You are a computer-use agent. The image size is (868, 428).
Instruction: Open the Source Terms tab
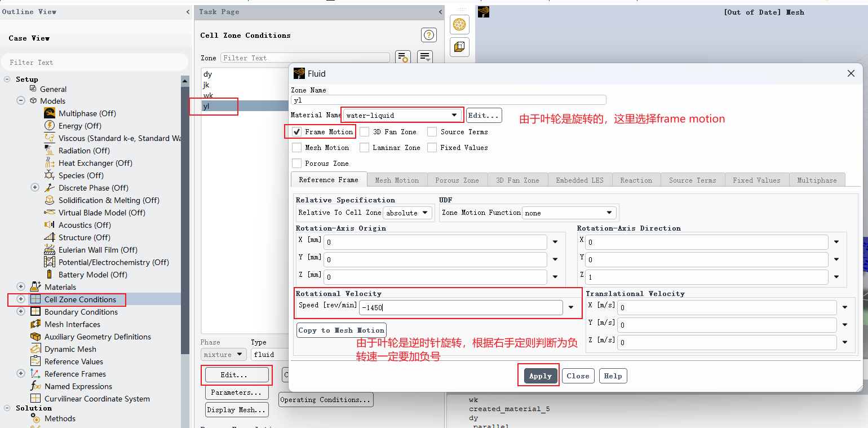click(x=692, y=180)
